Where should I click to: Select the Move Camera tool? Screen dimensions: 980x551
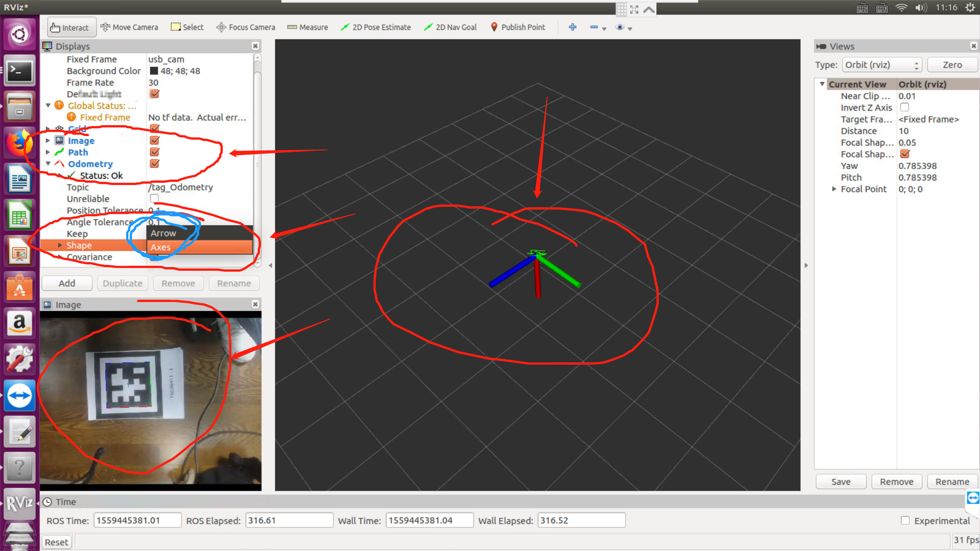129,27
